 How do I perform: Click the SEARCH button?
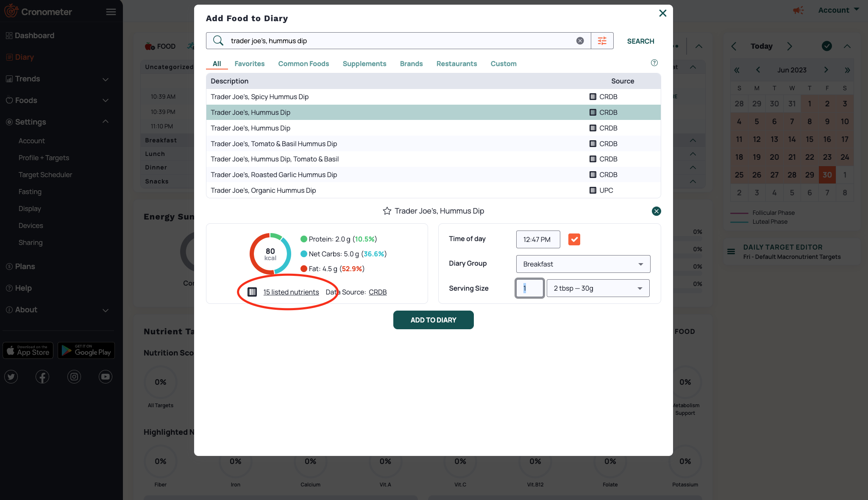(x=641, y=41)
